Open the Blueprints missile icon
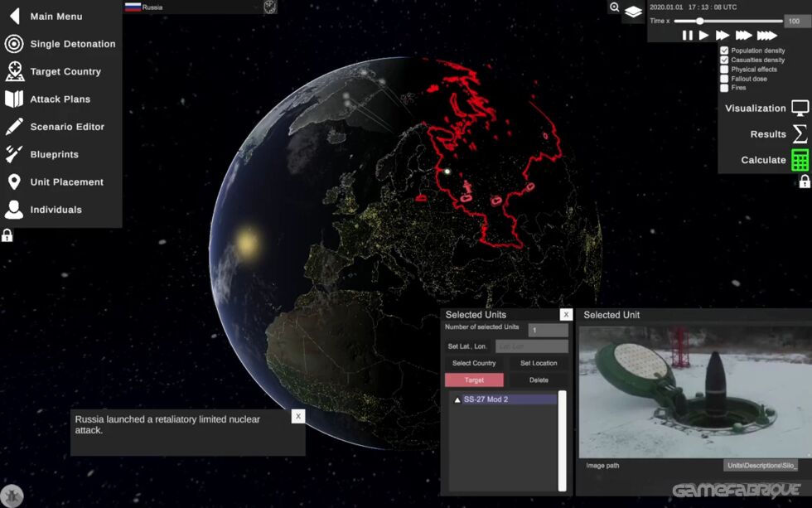This screenshot has height=508, width=812. point(14,154)
